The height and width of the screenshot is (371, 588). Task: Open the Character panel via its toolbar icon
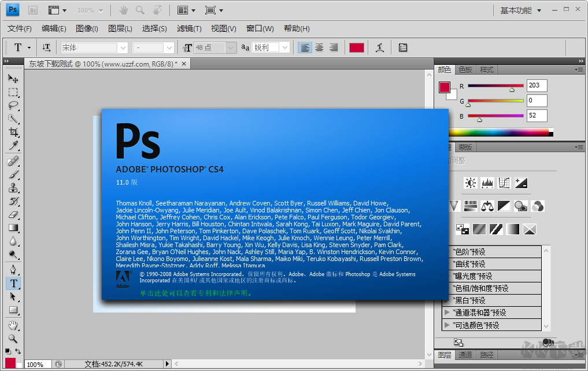pyautogui.click(x=402, y=47)
